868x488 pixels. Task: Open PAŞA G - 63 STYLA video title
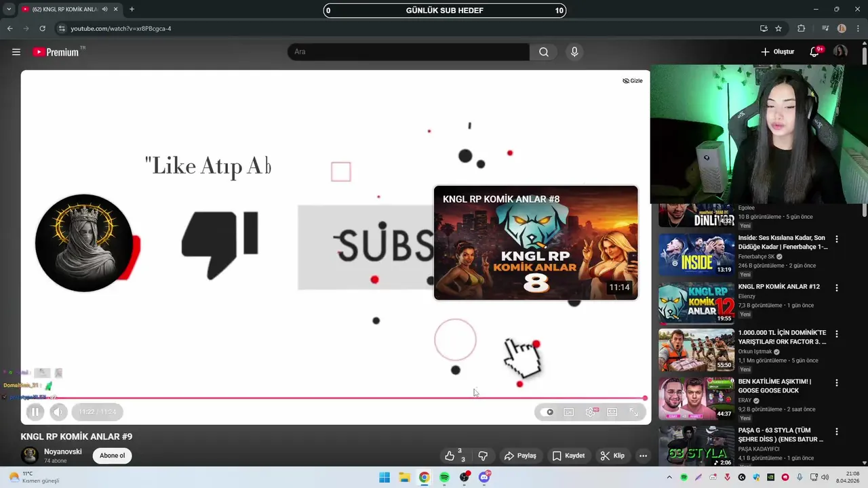click(781, 434)
